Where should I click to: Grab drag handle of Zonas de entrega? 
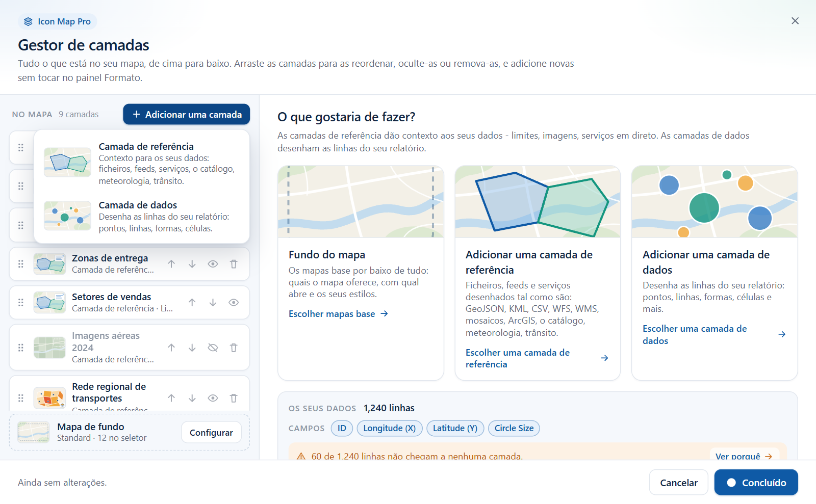[21, 264]
